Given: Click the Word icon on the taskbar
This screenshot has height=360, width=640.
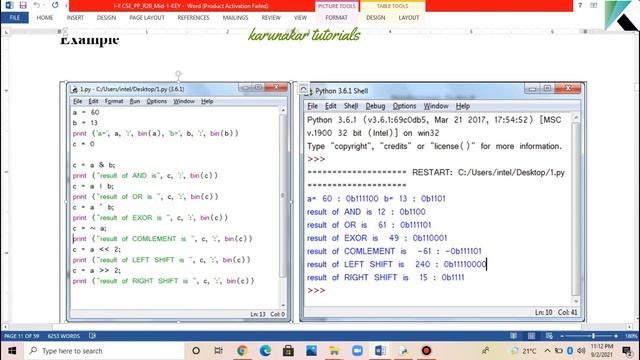Looking at the screenshot, I should pyautogui.click(x=380, y=351).
